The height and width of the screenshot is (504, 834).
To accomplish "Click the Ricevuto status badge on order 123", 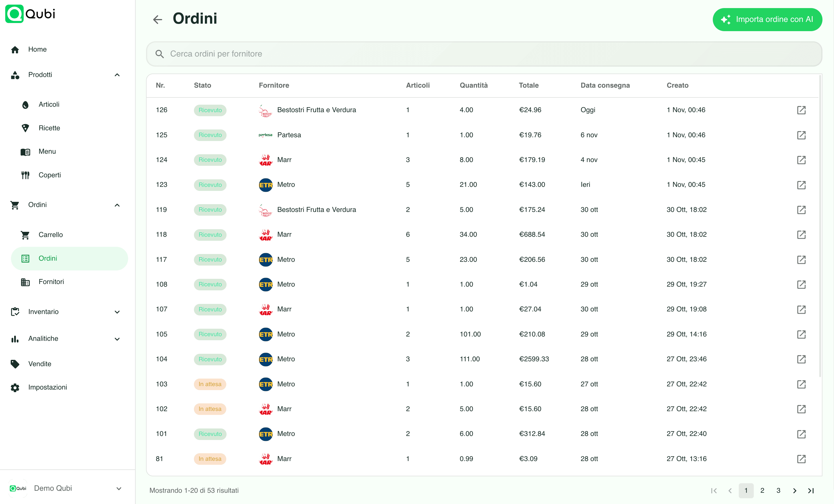I will (210, 185).
